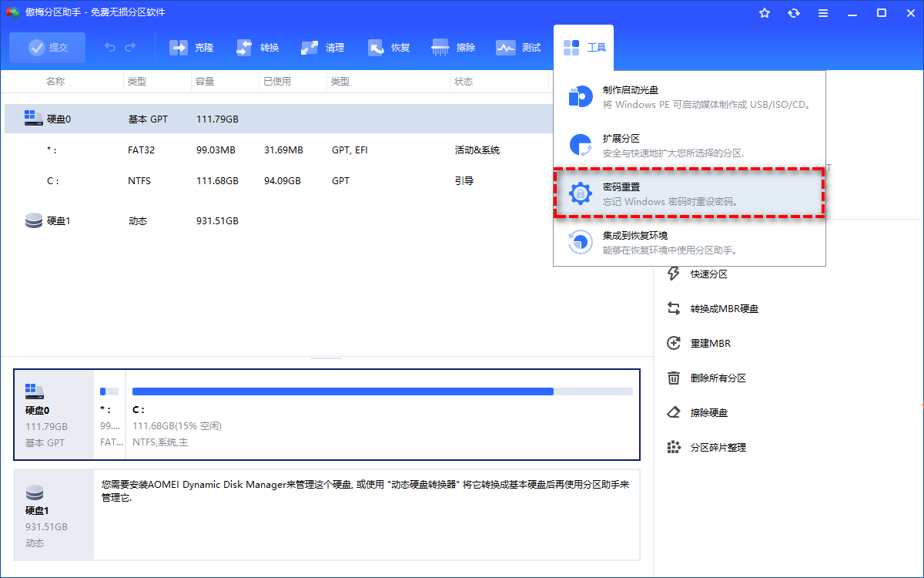Open the 清理 (Clean) tool
Image resolution: width=924 pixels, height=578 pixels.
coord(323,47)
